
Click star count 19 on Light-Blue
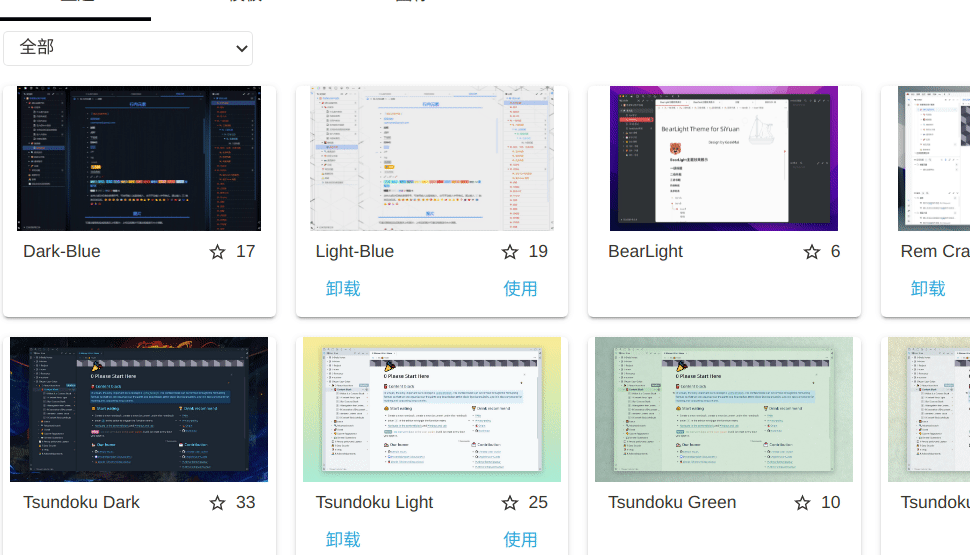(x=538, y=251)
